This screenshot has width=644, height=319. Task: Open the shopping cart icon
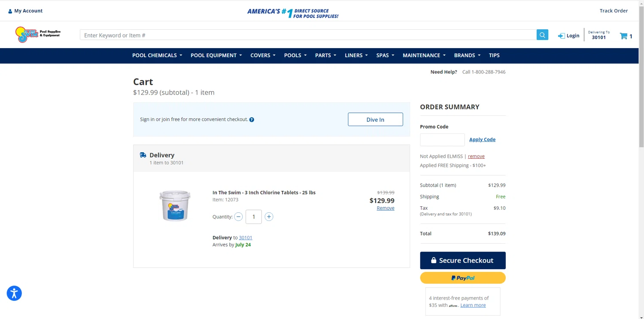click(x=623, y=36)
